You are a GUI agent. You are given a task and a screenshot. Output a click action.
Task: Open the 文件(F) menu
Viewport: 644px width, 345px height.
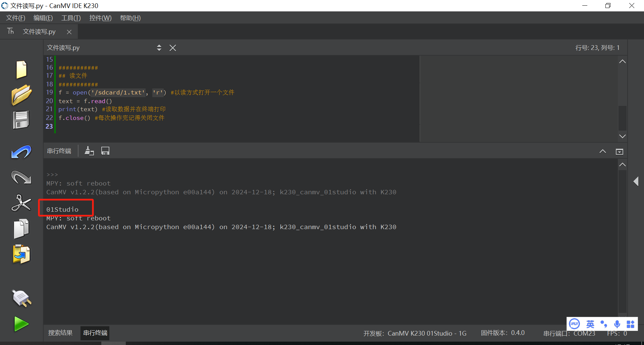click(x=15, y=18)
